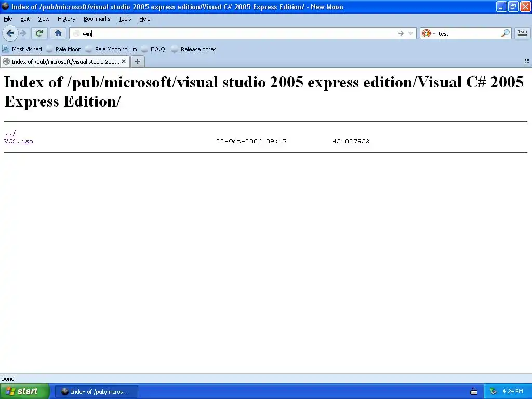Click the date text 22-Oct-2006 09:17
532x399 pixels.
coord(251,141)
